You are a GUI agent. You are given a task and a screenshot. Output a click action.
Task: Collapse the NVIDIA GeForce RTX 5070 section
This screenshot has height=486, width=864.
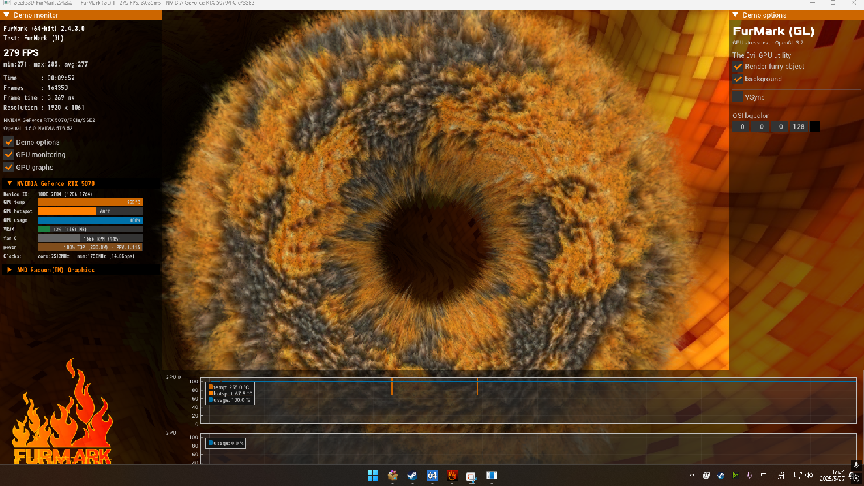(x=9, y=184)
